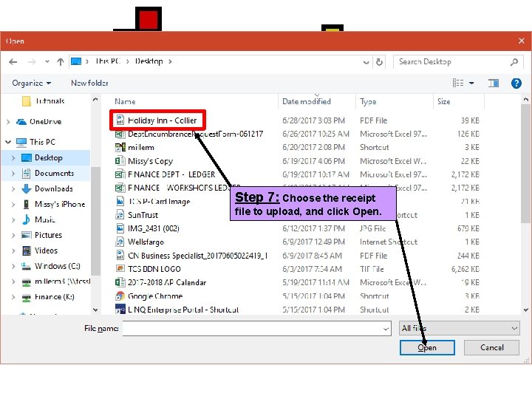
Task: Select OneDrive in the navigation pane
Action: [x=46, y=121]
